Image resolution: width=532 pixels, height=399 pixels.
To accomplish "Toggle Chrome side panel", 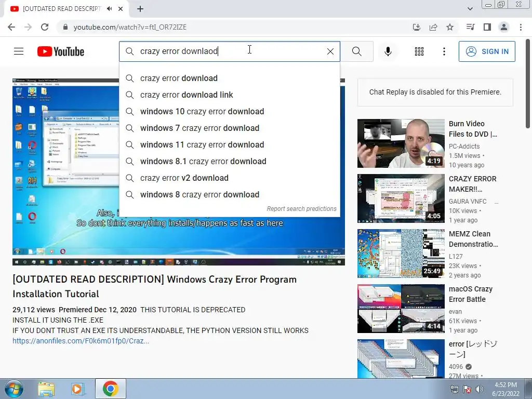I will [487, 27].
